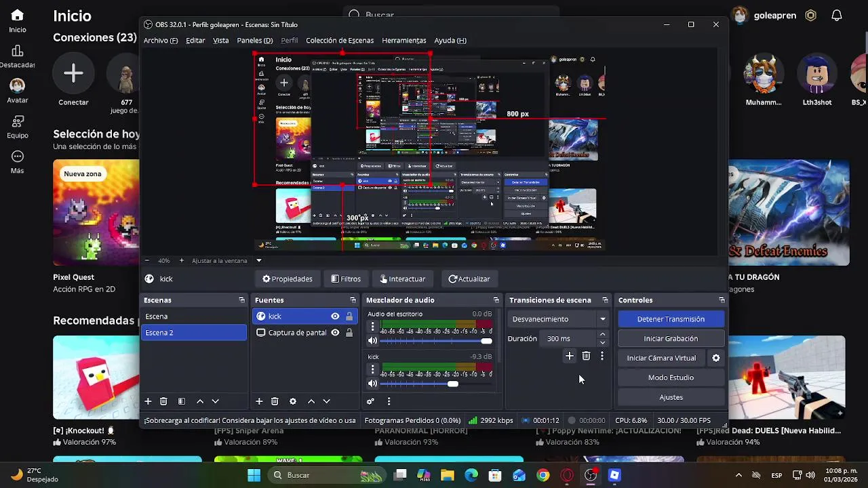Open Roblox notifications bell
The height and width of the screenshot is (488, 868).
837,15
